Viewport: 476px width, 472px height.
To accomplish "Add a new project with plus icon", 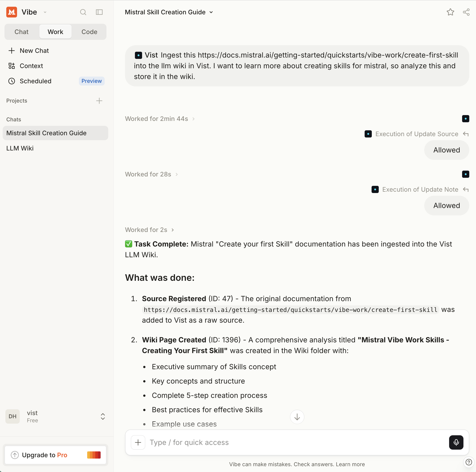I will tap(99, 101).
